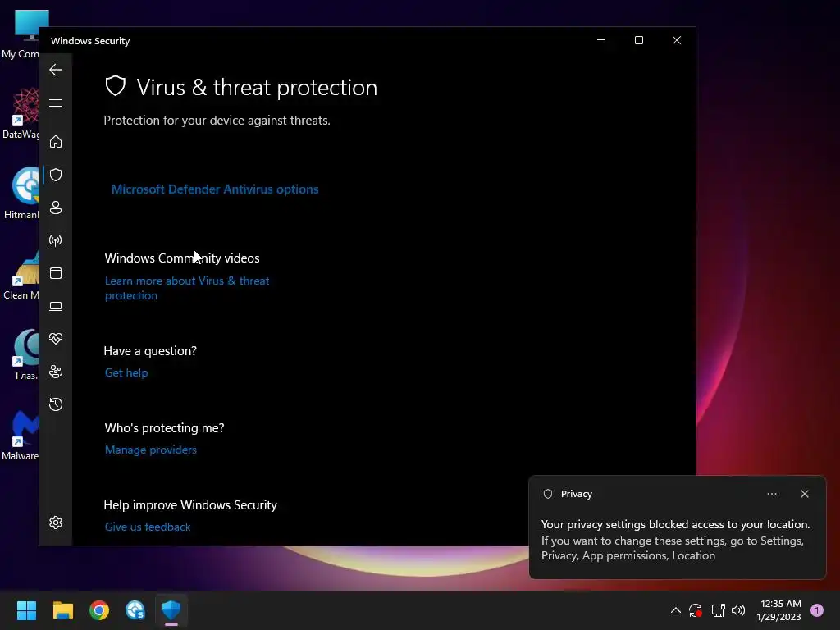Viewport: 840px width, 630px height.
Task: Open Privacy notification more options menu
Action: [x=772, y=494]
